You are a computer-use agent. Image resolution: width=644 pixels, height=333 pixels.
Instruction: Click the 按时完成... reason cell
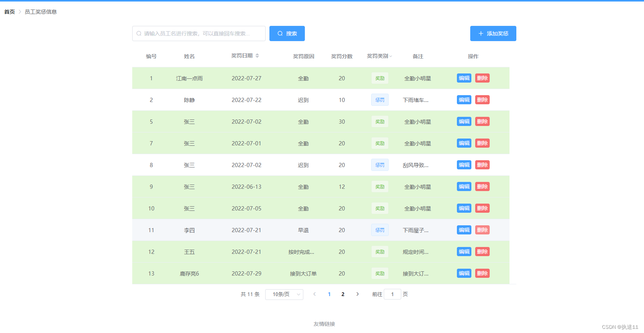(x=301, y=252)
